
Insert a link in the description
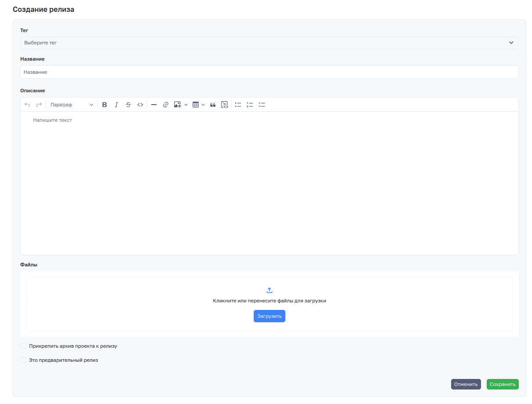(166, 105)
